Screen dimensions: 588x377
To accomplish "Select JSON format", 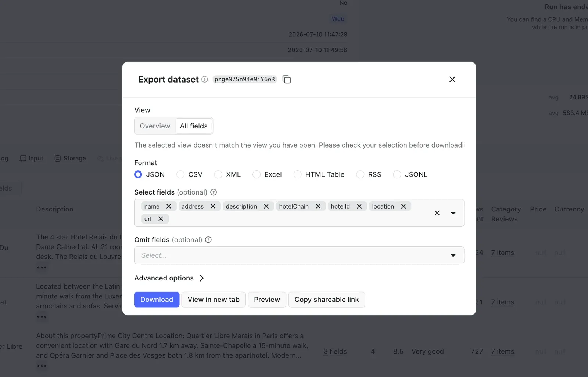I will click(x=138, y=174).
